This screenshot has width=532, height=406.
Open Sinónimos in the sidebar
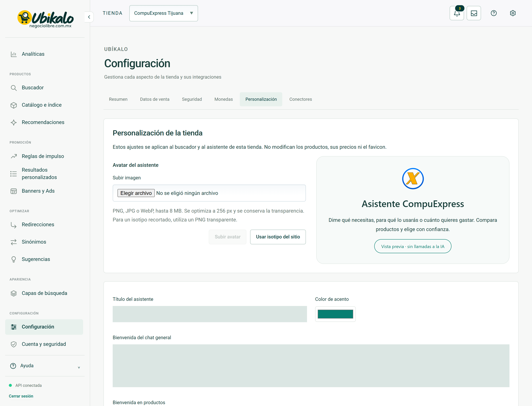[44, 242]
